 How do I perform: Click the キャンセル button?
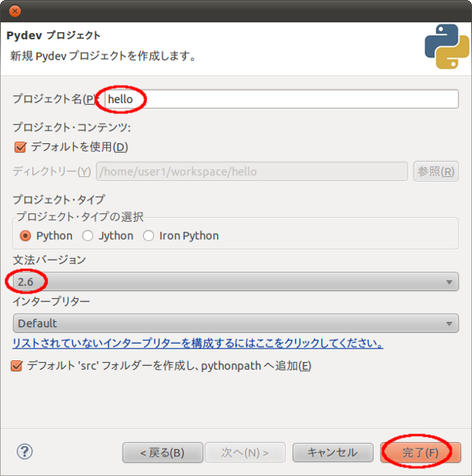point(333,452)
